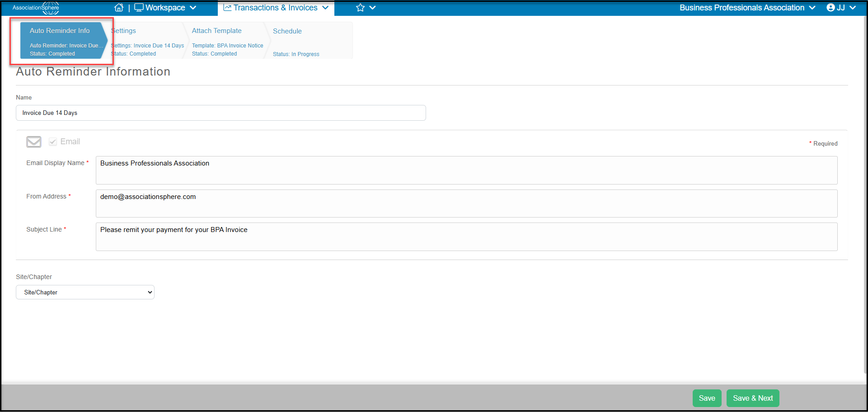Click the Transactions & Invoices chart icon
The width and height of the screenshot is (868, 412).
[227, 8]
